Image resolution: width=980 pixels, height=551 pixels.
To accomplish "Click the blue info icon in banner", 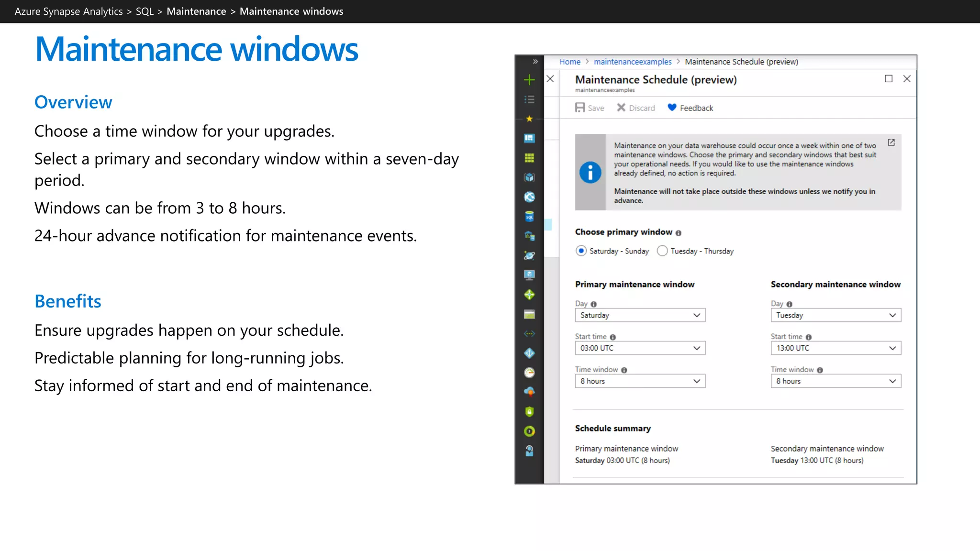I will coord(590,172).
